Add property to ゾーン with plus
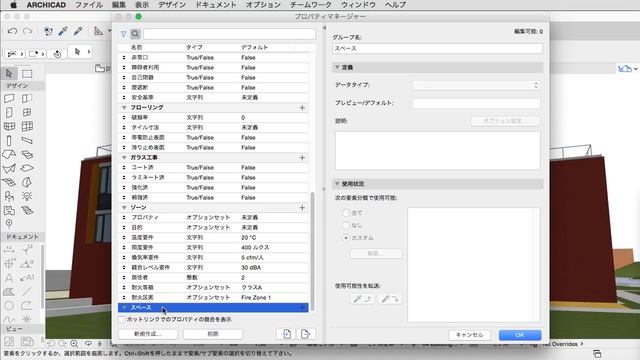The width and height of the screenshot is (640, 360). 302,208
